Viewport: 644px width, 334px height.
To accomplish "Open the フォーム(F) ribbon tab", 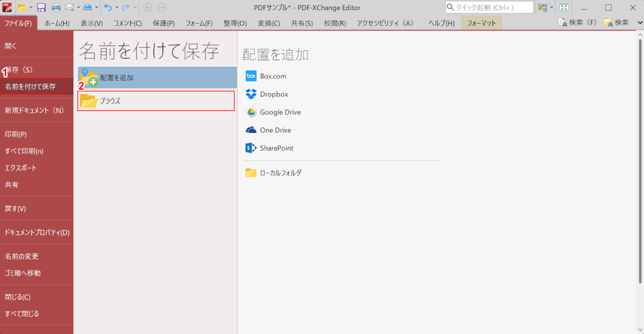I will [x=199, y=23].
